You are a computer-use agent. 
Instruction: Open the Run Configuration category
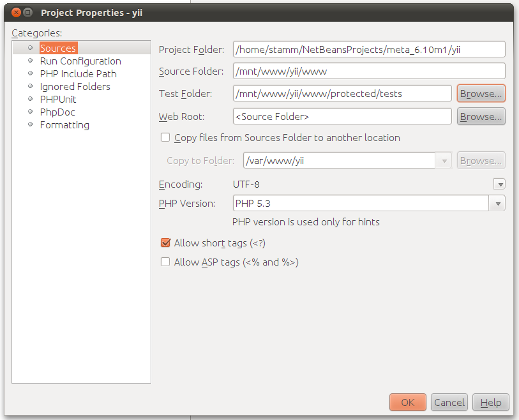pyautogui.click(x=80, y=61)
